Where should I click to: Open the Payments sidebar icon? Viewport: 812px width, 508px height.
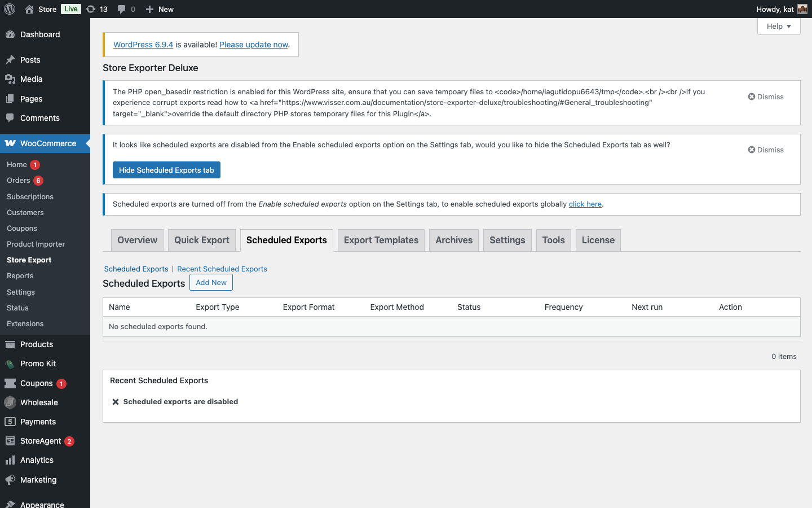[11, 422]
